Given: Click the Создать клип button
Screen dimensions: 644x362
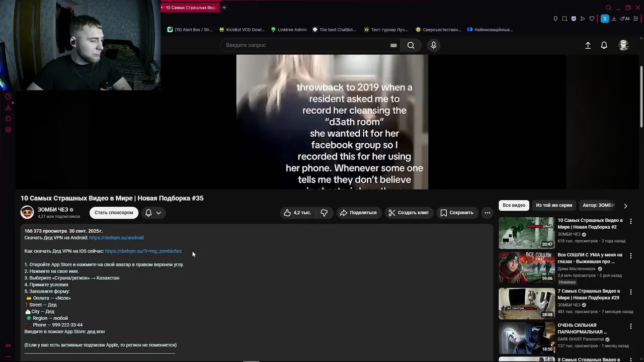Looking at the screenshot, I should [x=408, y=213].
